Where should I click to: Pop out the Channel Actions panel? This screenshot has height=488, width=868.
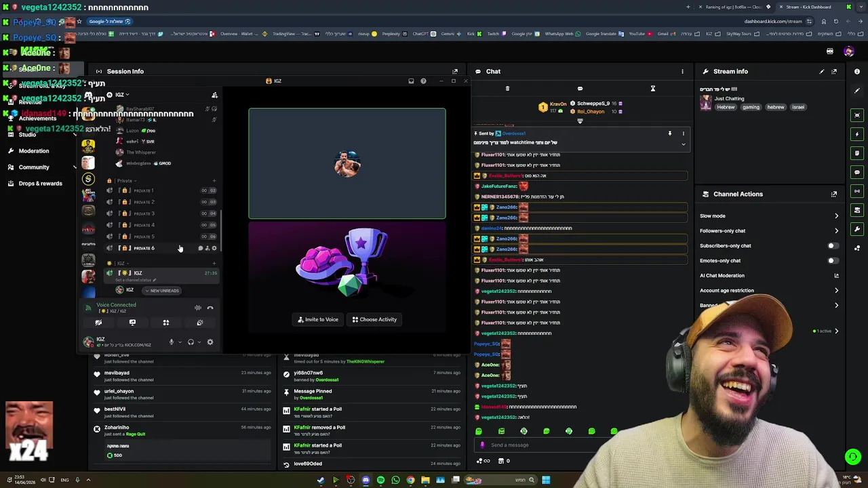[834, 194]
